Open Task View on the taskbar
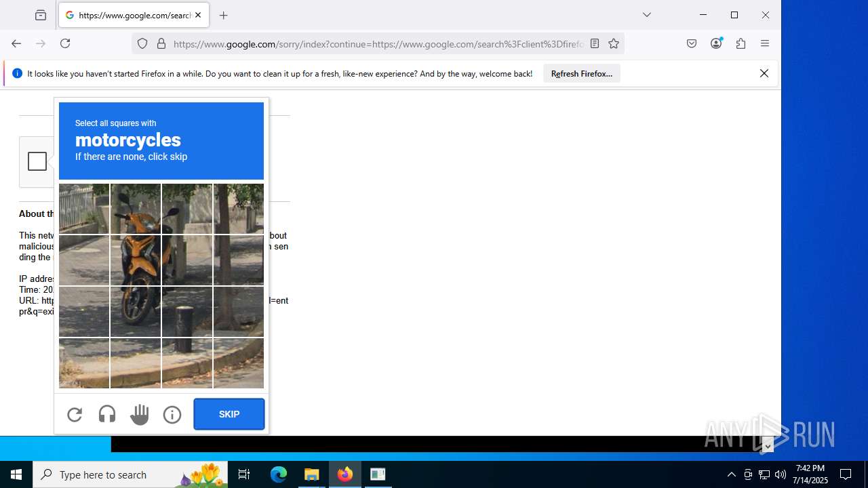The width and height of the screenshot is (868, 488). tap(244, 474)
